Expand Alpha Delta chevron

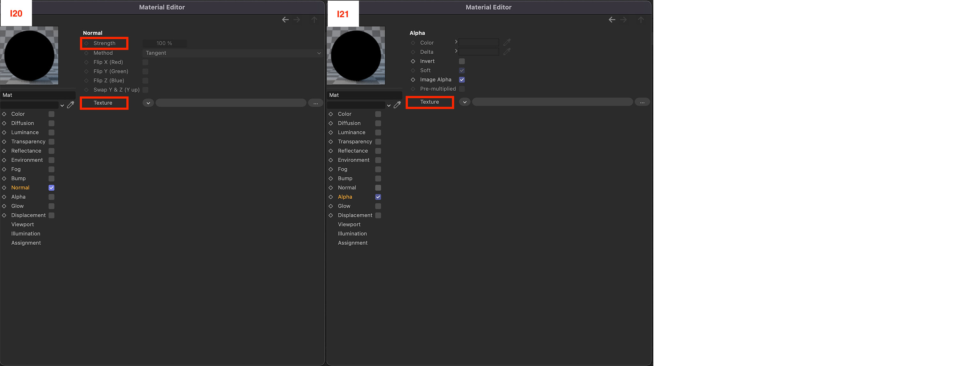pos(456,51)
